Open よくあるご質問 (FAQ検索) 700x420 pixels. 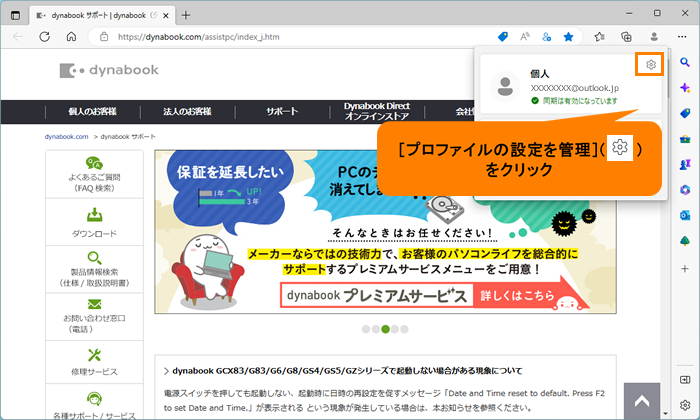click(x=94, y=175)
